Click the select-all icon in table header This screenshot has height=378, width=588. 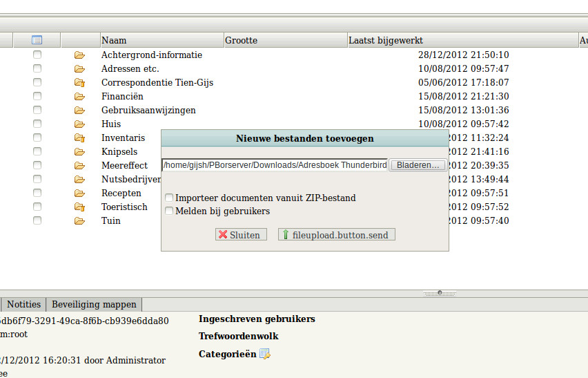click(x=37, y=40)
